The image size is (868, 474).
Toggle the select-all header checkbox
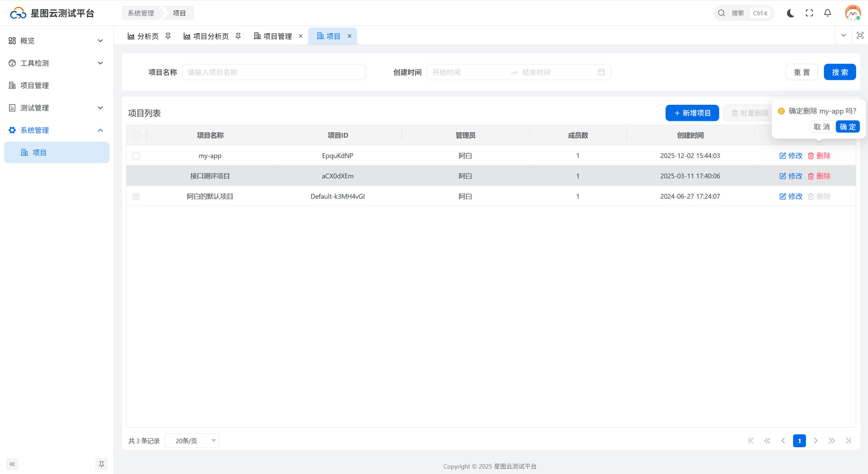(136, 136)
